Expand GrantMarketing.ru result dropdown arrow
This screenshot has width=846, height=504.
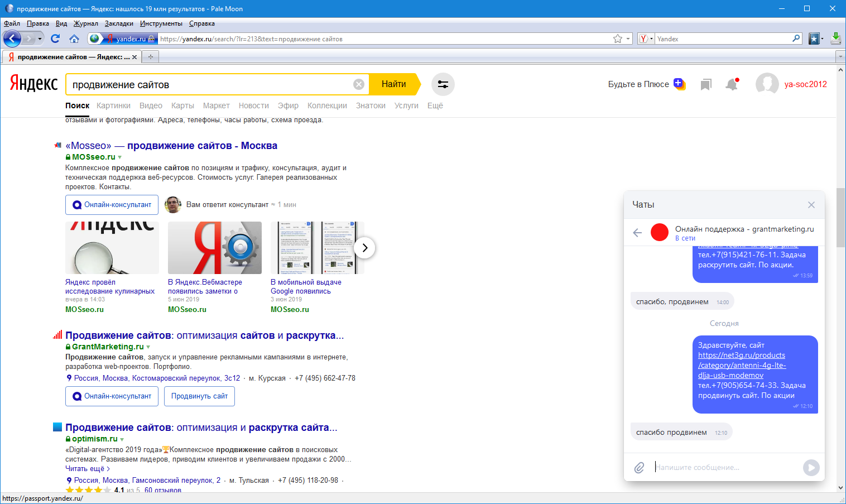(x=148, y=347)
